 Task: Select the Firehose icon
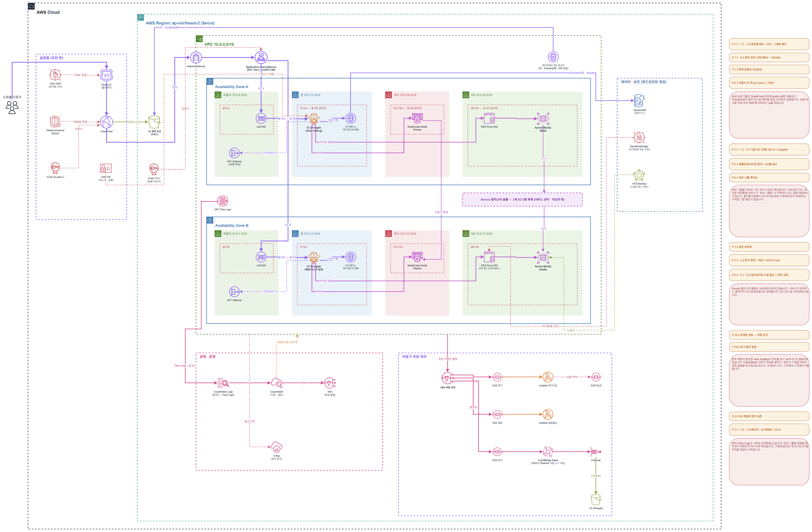pos(596,452)
